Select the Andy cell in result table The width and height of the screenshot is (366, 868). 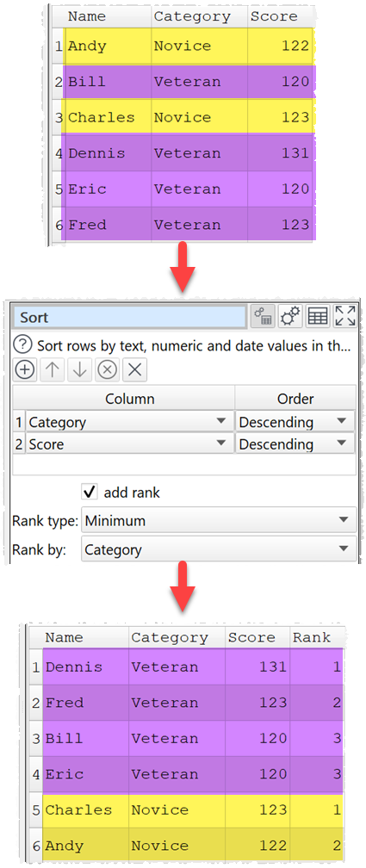pyautogui.click(x=85, y=846)
